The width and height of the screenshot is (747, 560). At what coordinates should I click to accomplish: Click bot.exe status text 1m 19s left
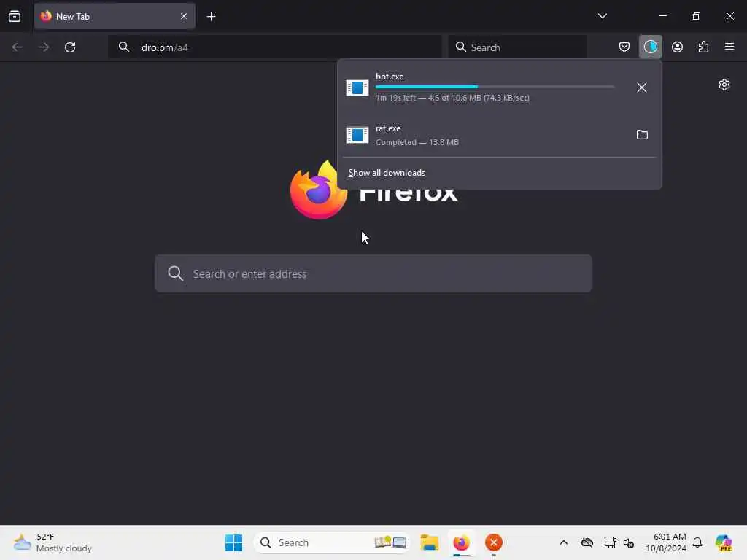[x=452, y=98]
